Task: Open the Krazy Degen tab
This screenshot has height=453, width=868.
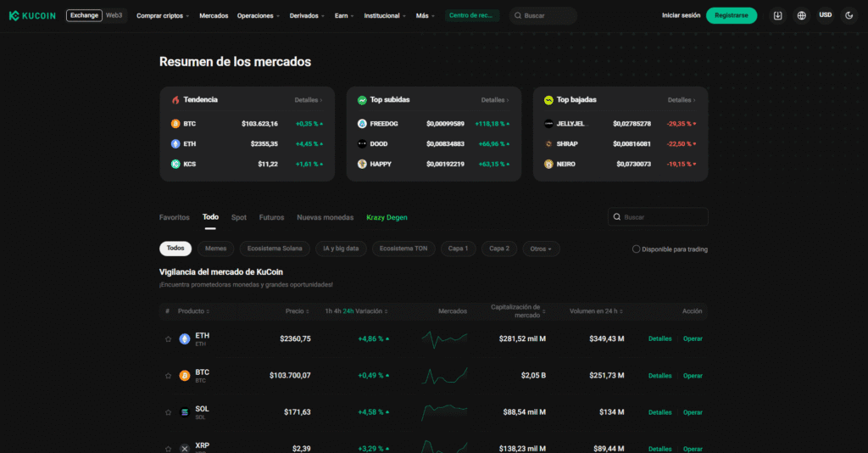Action: click(x=387, y=217)
